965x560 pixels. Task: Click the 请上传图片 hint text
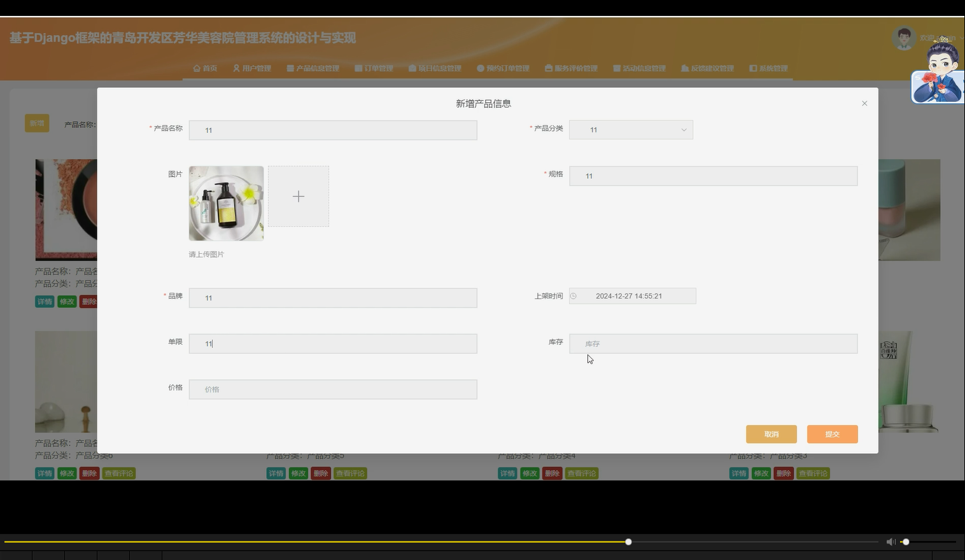206,255
